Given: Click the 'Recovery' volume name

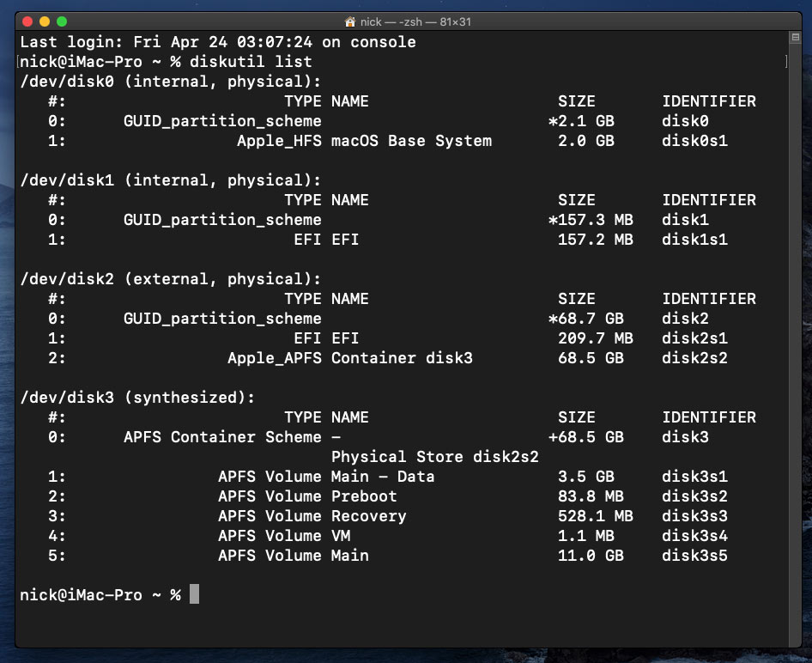Looking at the screenshot, I should pyautogui.click(x=369, y=516).
